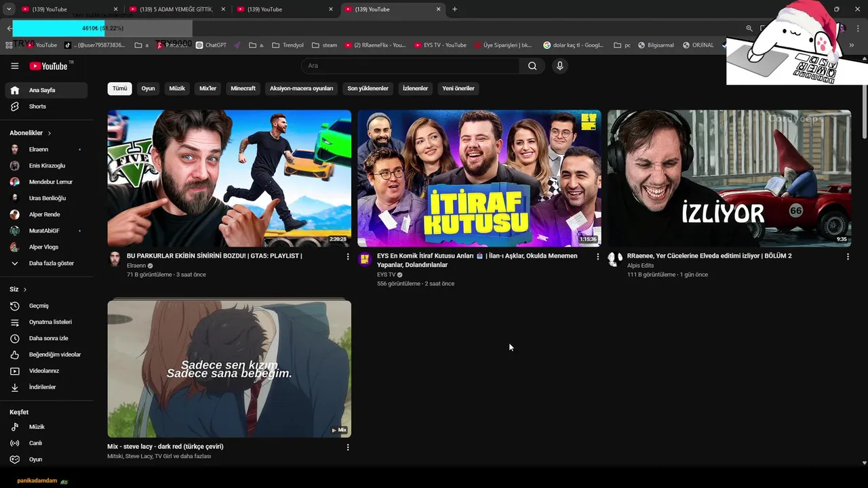This screenshot has height=488, width=868.
Task: Select the Müzik filter chip
Action: (177, 88)
